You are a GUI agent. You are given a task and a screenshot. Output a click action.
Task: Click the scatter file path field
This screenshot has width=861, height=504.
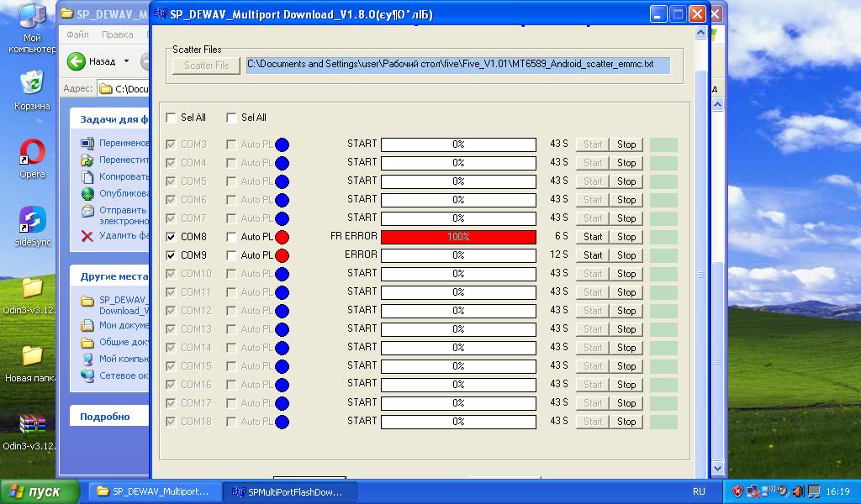[x=457, y=65]
